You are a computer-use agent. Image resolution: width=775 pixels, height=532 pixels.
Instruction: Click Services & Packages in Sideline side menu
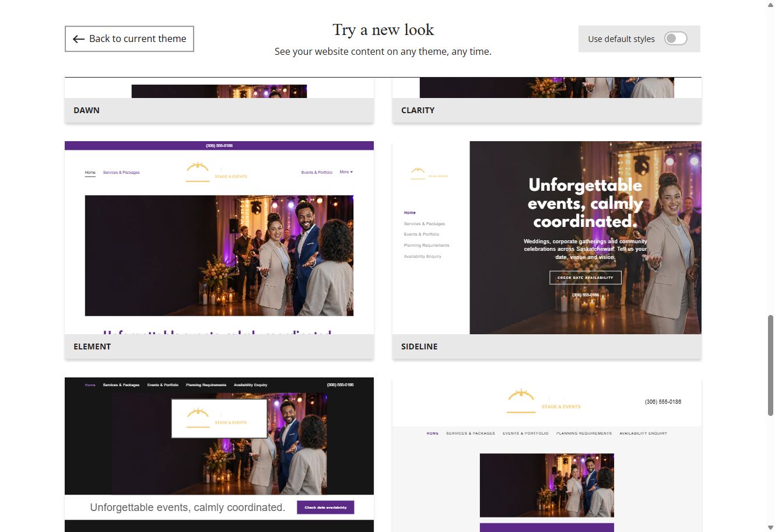[x=424, y=224]
